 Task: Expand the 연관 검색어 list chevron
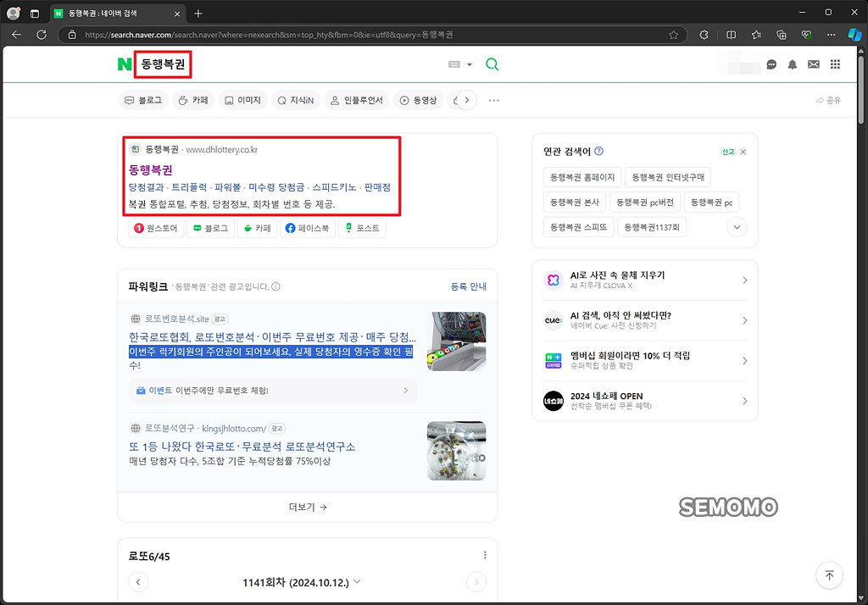[737, 227]
